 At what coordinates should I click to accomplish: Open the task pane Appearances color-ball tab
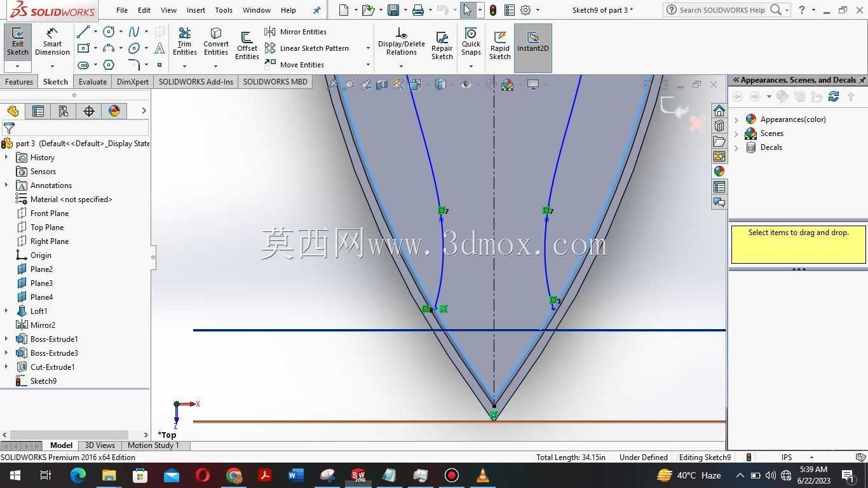coord(719,172)
